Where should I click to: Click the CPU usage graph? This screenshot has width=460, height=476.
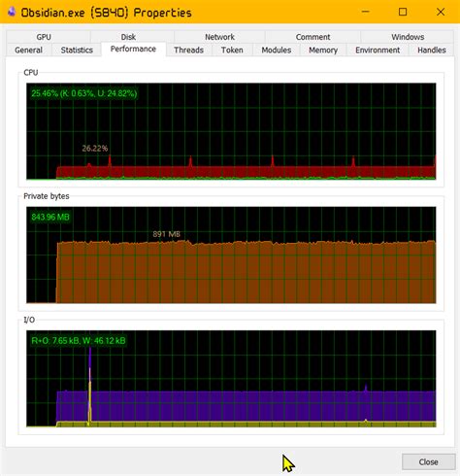pyautogui.click(x=231, y=131)
